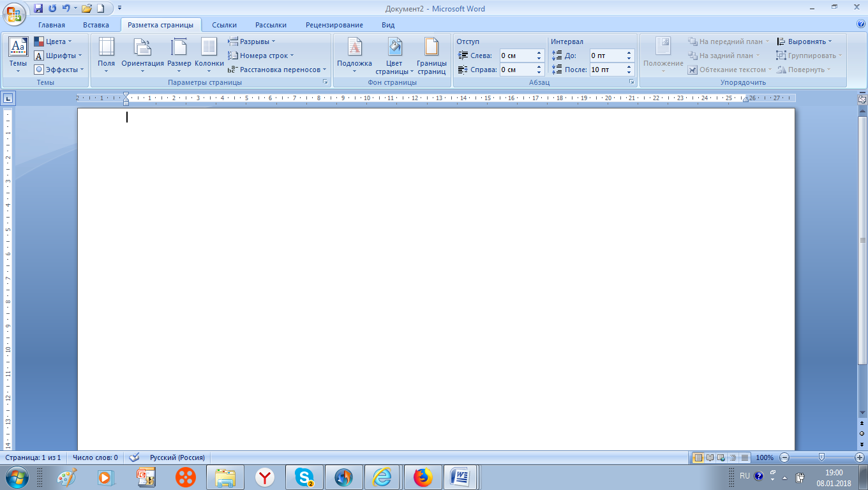868x490 pixels.
Task: Expand the Цвета theme colors dropdown
Action: tap(53, 41)
